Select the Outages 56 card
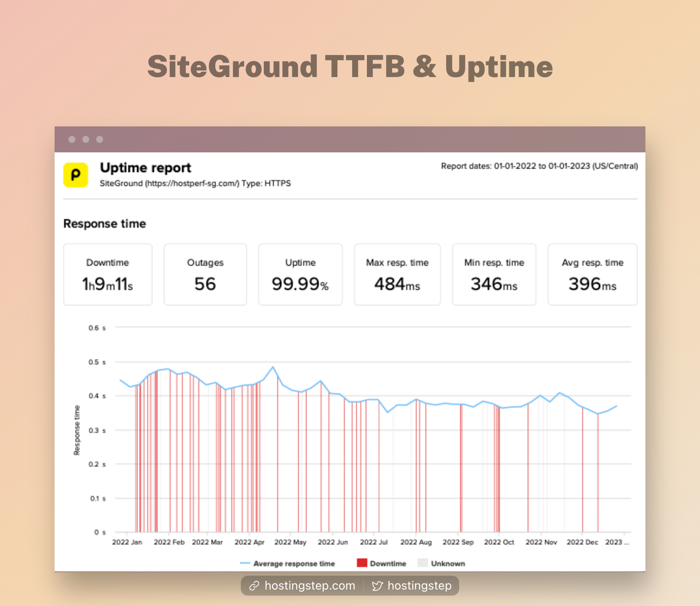 [205, 274]
